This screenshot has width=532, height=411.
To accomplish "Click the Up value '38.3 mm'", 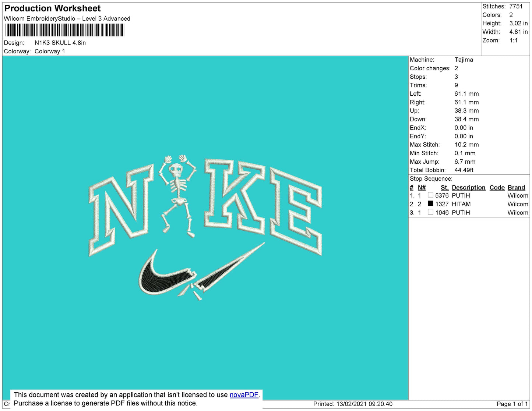I will point(466,110).
